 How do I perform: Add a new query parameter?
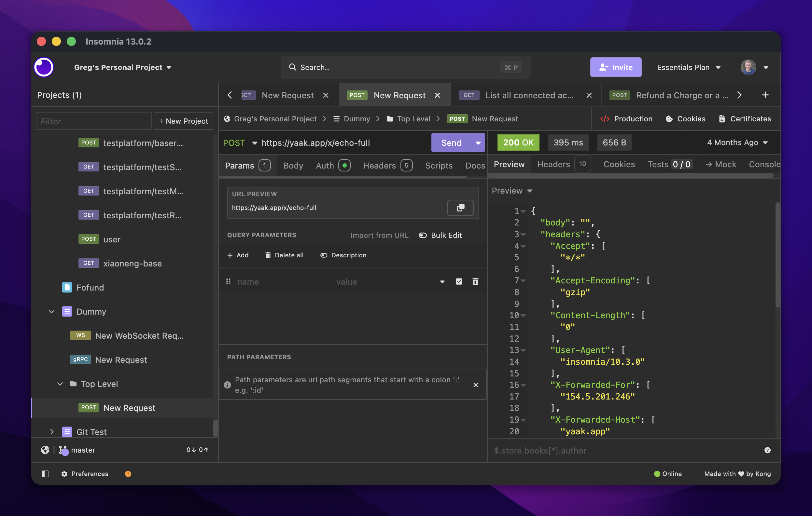point(238,255)
